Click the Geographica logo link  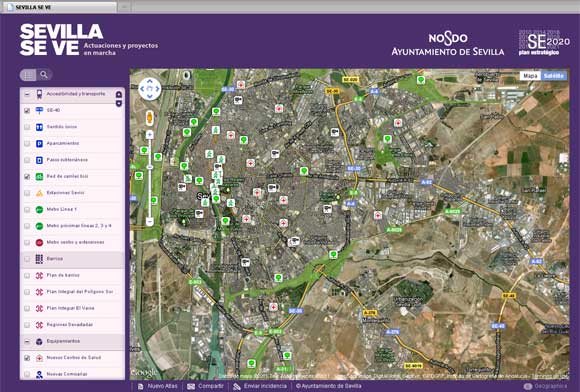pyautogui.click(x=545, y=386)
